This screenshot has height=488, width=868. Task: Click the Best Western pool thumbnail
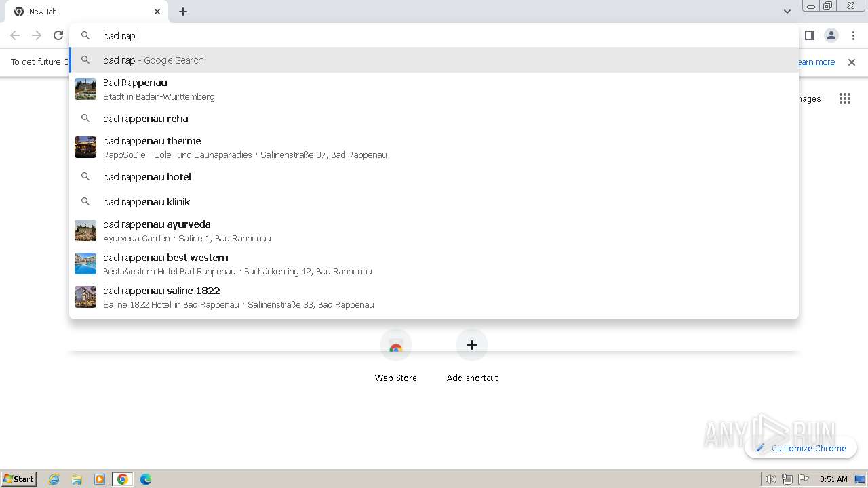coord(85,264)
